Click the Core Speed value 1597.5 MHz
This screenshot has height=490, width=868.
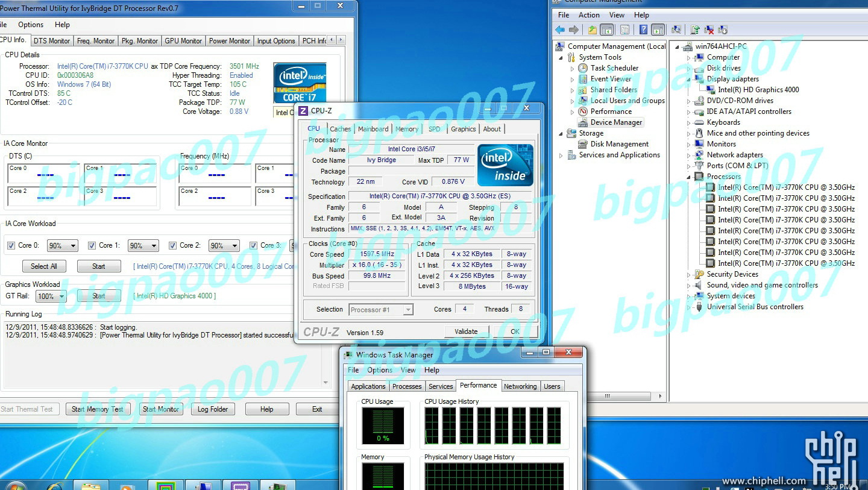click(377, 254)
